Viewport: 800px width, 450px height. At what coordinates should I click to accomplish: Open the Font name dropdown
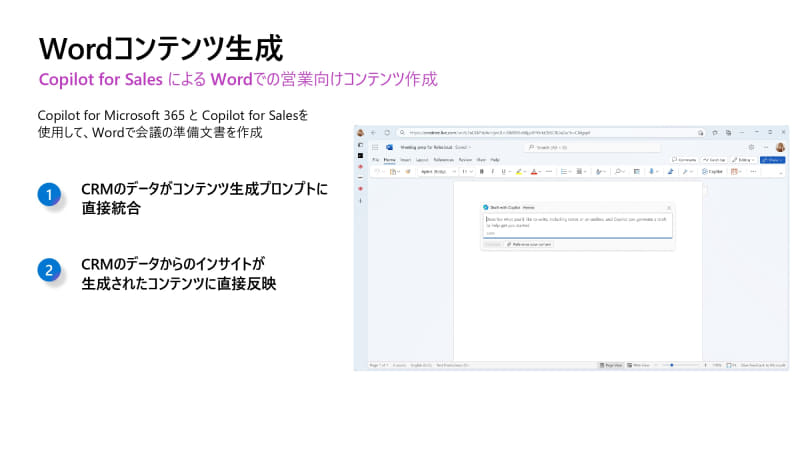(438, 172)
